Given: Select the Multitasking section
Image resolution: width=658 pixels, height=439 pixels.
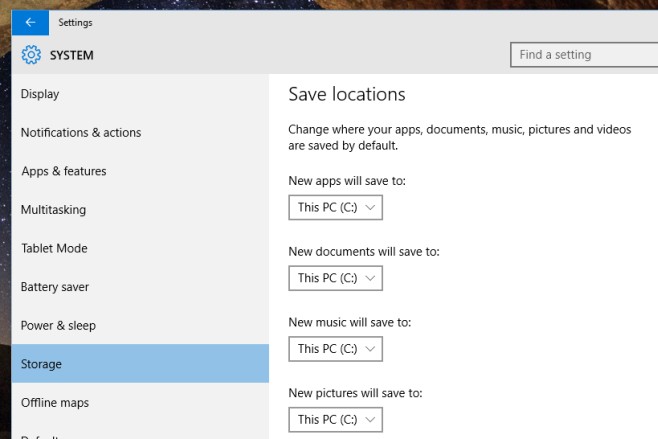Looking at the screenshot, I should click(x=140, y=210).
